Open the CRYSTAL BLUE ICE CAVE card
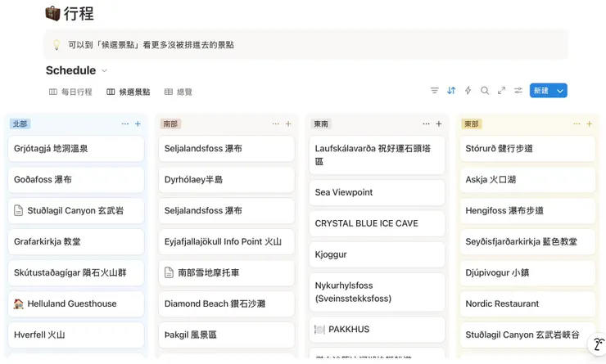Screen dimensions: 606x364 coord(378,223)
